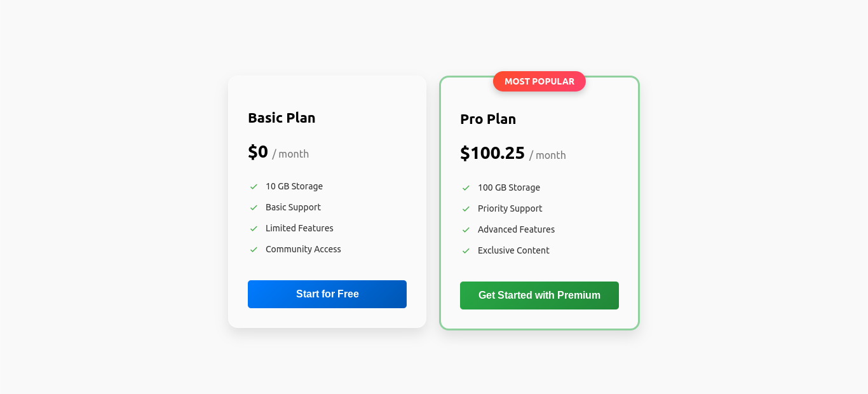Click the checkmark beside 100 GB Storage
868x394 pixels.
click(x=465, y=187)
